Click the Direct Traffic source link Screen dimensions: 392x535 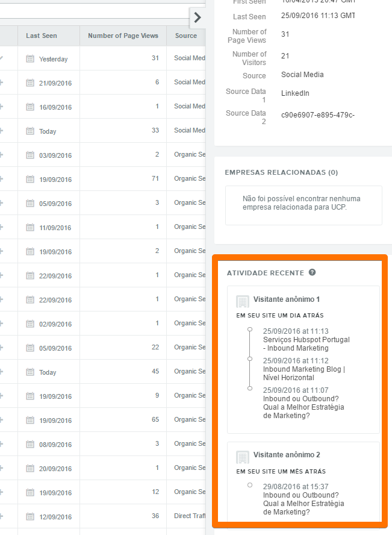190,516
